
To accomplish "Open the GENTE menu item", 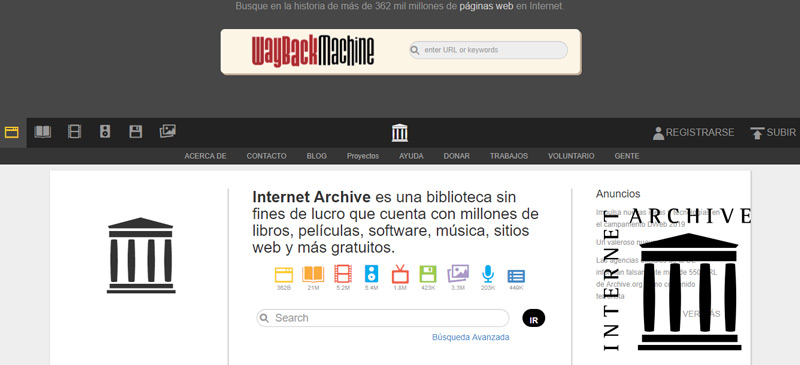I will tap(627, 156).
